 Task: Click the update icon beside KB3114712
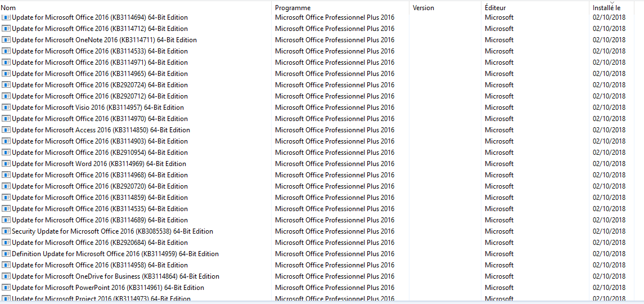click(x=6, y=28)
